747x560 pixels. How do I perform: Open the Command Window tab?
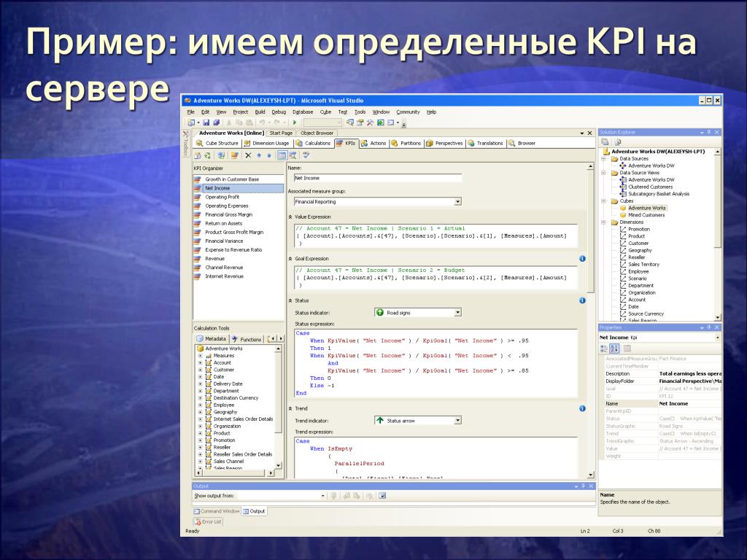coord(216,511)
